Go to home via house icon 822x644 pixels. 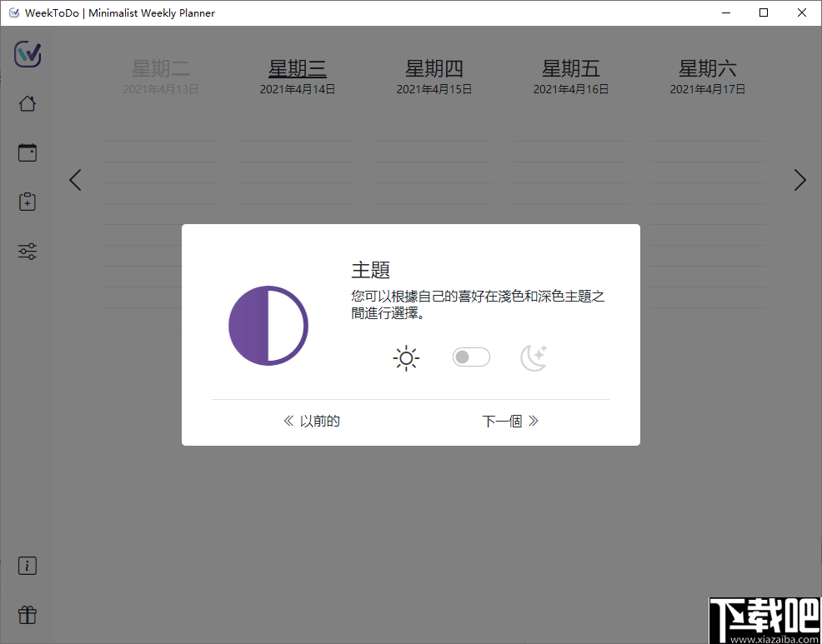point(28,104)
